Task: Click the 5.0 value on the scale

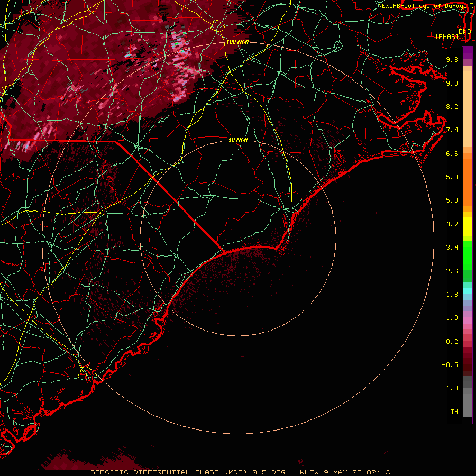Action: tap(452, 200)
